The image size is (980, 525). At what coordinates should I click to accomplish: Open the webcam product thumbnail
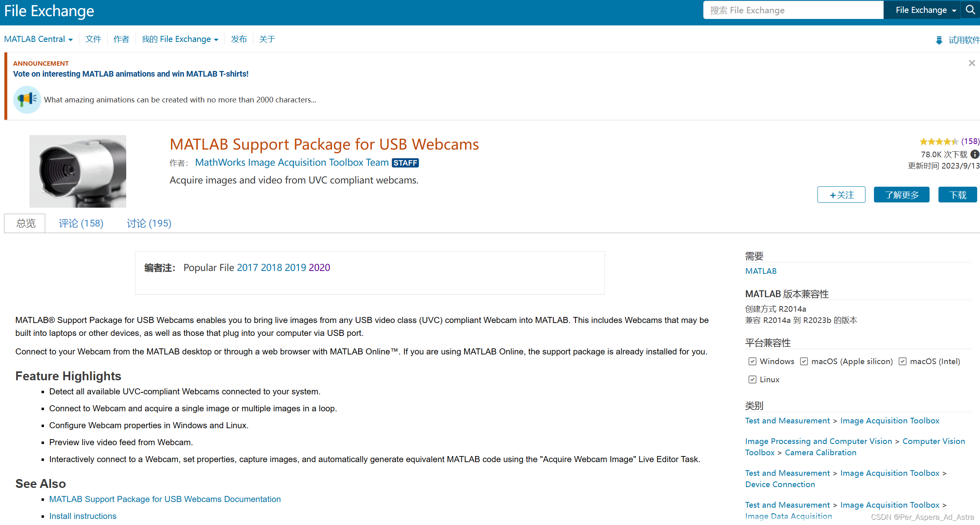click(78, 171)
